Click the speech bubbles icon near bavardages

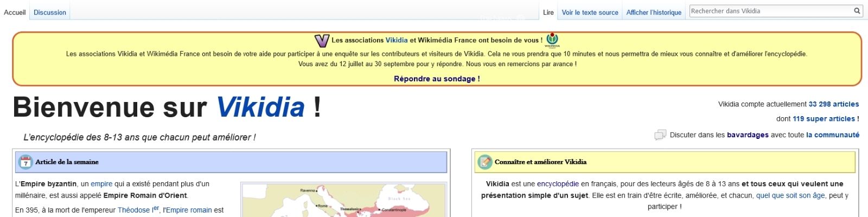click(660, 135)
